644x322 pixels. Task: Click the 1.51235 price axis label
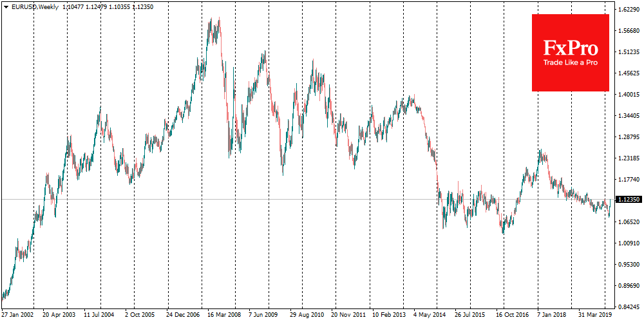627,52
